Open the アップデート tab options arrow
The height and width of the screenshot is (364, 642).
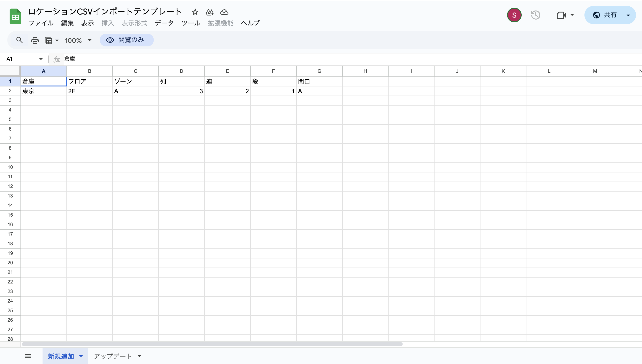139,356
